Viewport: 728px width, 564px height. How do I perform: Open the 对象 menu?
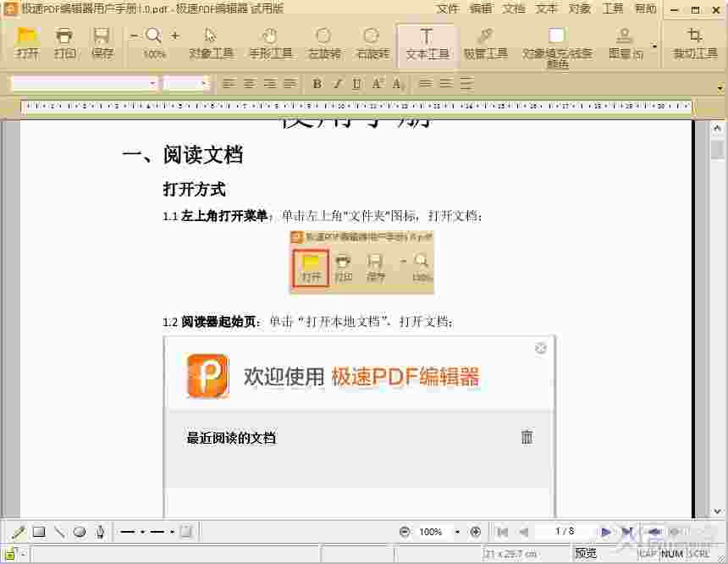(579, 8)
